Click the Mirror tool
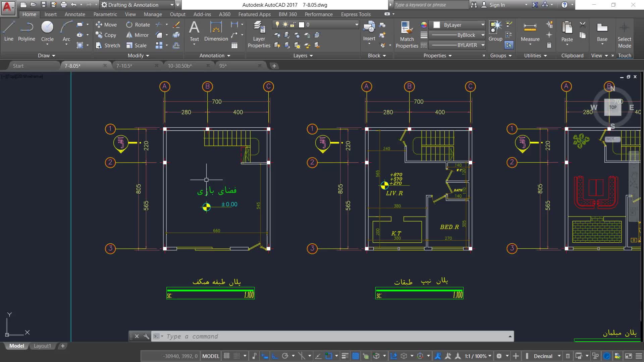 point(138,35)
